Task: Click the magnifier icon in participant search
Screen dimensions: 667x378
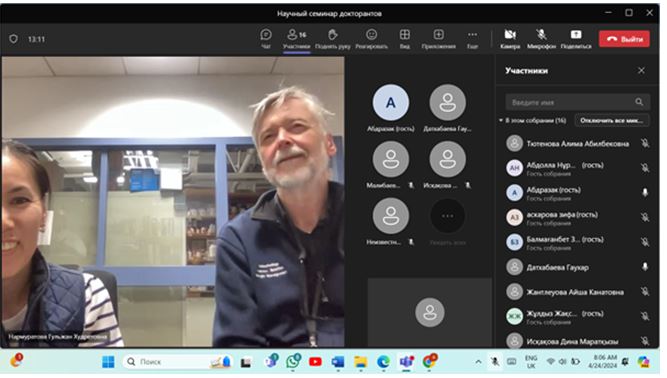Action: pos(639,102)
